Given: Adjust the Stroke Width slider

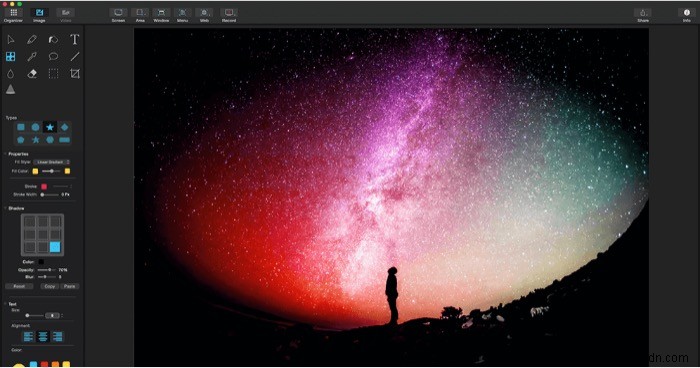Looking at the screenshot, I should click(x=49, y=195).
